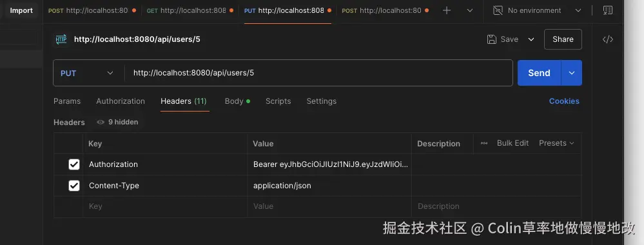Click the request title http://localhost:8080/api/users/5

tap(137, 39)
